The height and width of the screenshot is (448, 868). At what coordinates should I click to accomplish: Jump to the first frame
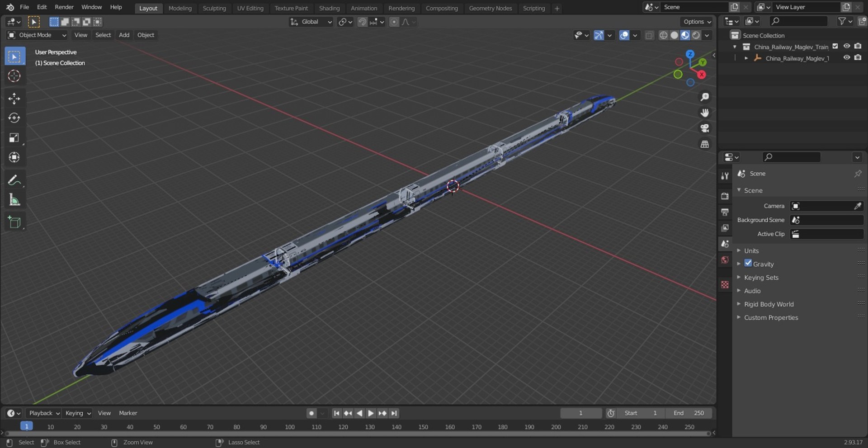pos(336,413)
